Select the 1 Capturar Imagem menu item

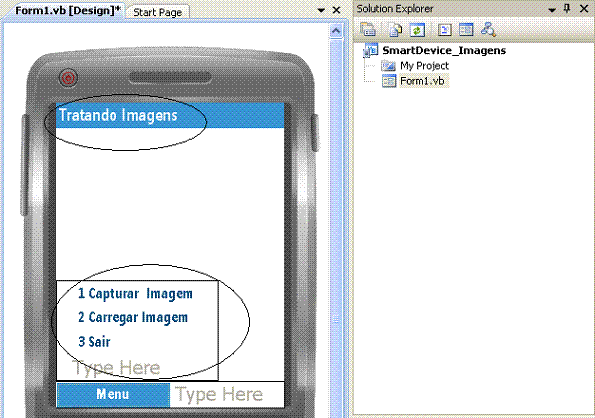click(135, 294)
